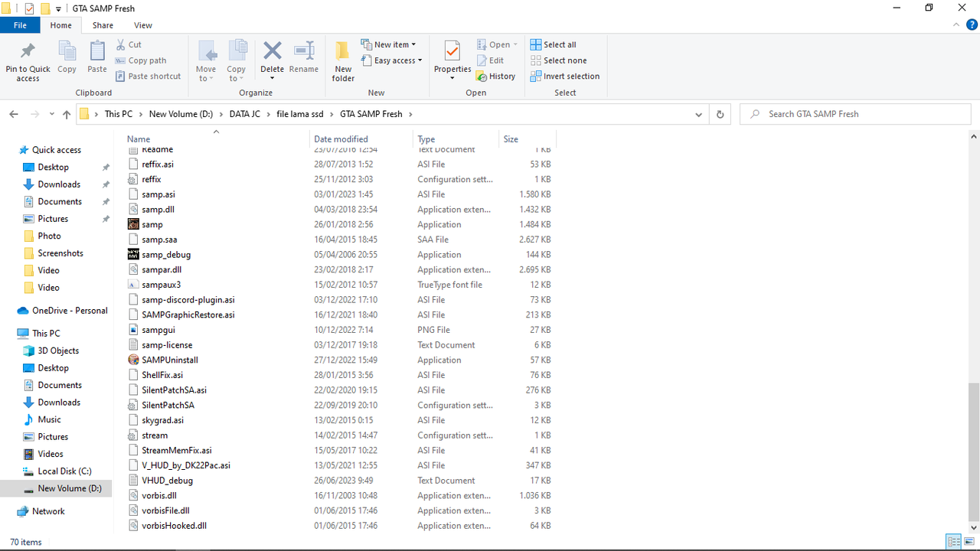Switch to the Share tab
The width and height of the screenshot is (980, 551).
(103, 25)
